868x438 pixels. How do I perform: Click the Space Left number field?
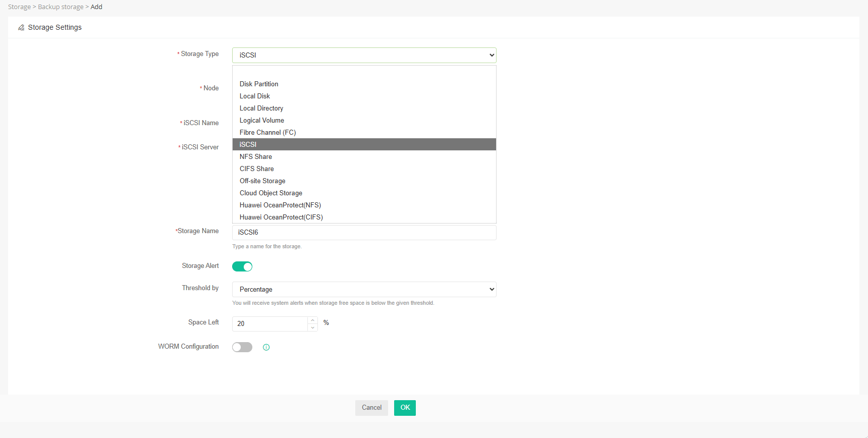click(270, 324)
